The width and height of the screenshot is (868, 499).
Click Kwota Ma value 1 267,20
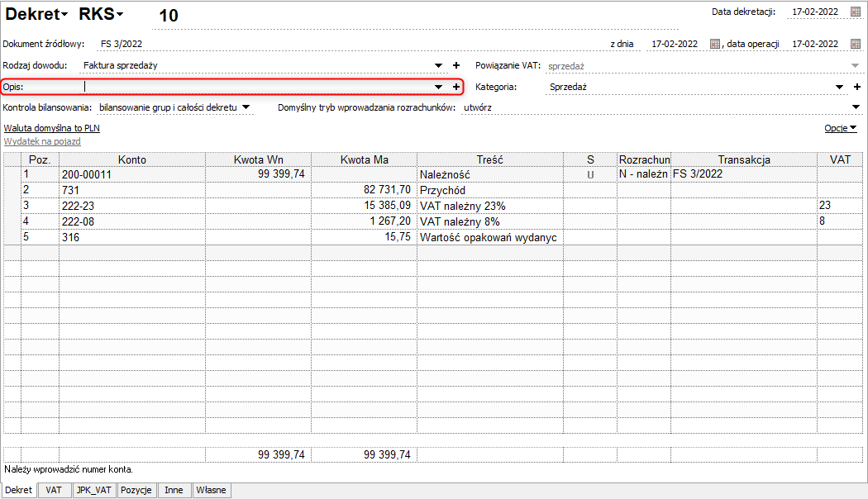[x=365, y=221]
